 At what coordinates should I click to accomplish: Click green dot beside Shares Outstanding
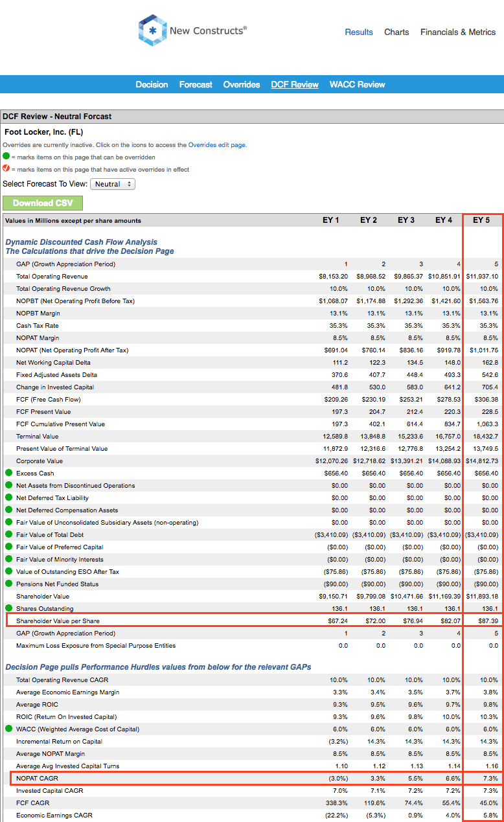tap(8, 608)
